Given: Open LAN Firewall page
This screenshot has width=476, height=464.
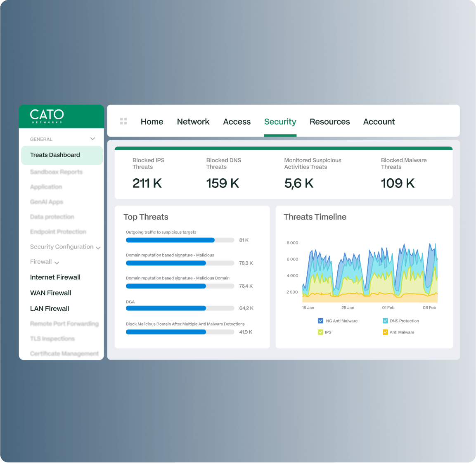Looking at the screenshot, I should (x=50, y=309).
